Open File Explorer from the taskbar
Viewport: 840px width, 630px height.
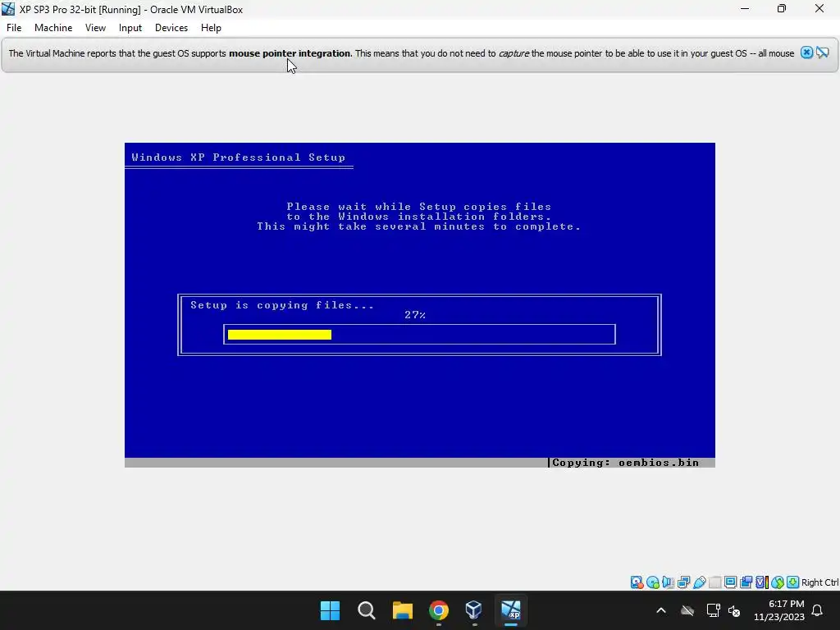click(402, 610)
